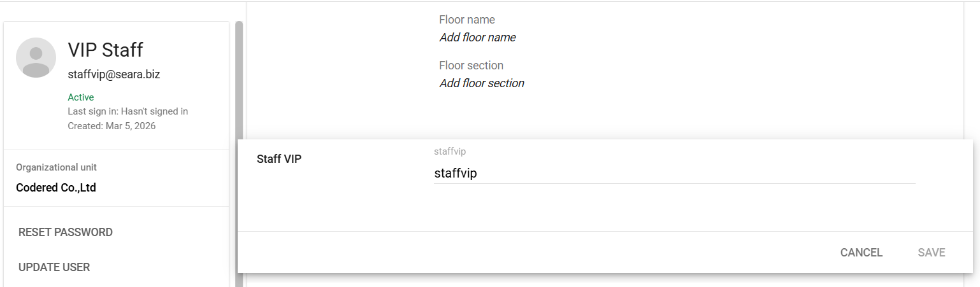The image size is (980, 287).
Task: Click the Last sign in information line
Action: (127, 111)
